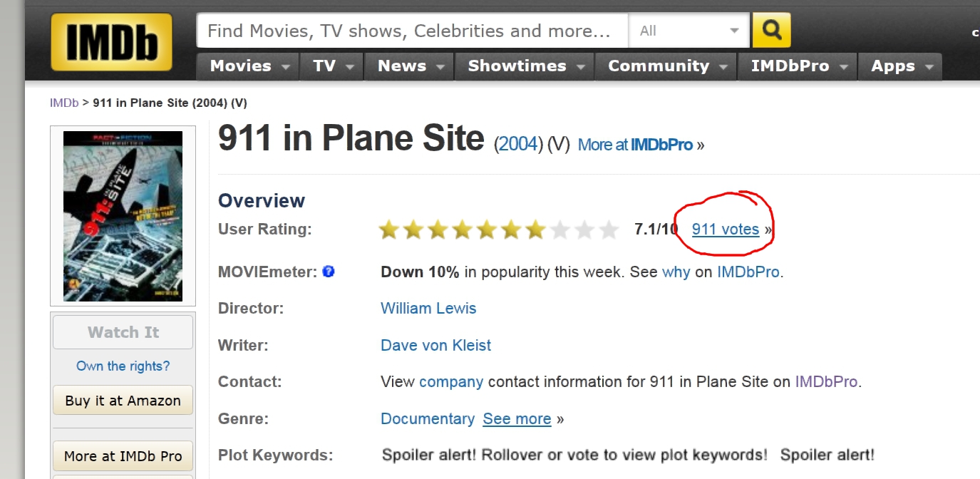The height and width of the screenshot is (479, 980).
Task: Open the News menu
Action: [x=410, y=66]
